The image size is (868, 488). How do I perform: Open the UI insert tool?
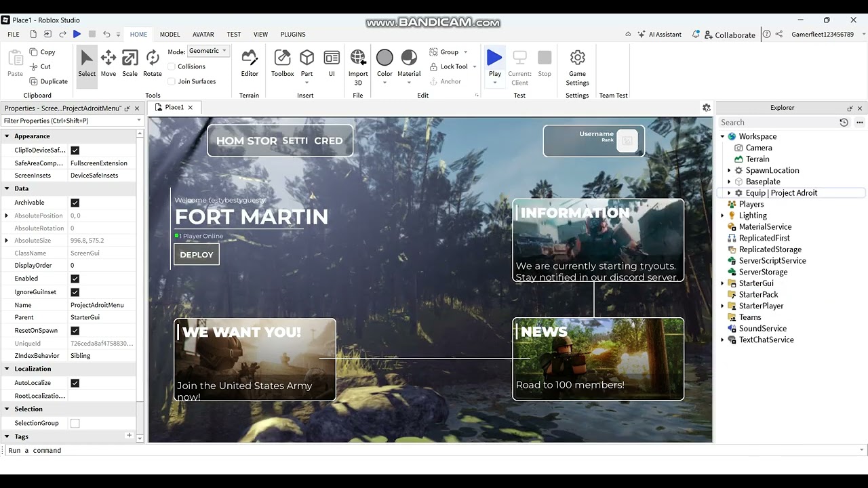pos(332,63)
